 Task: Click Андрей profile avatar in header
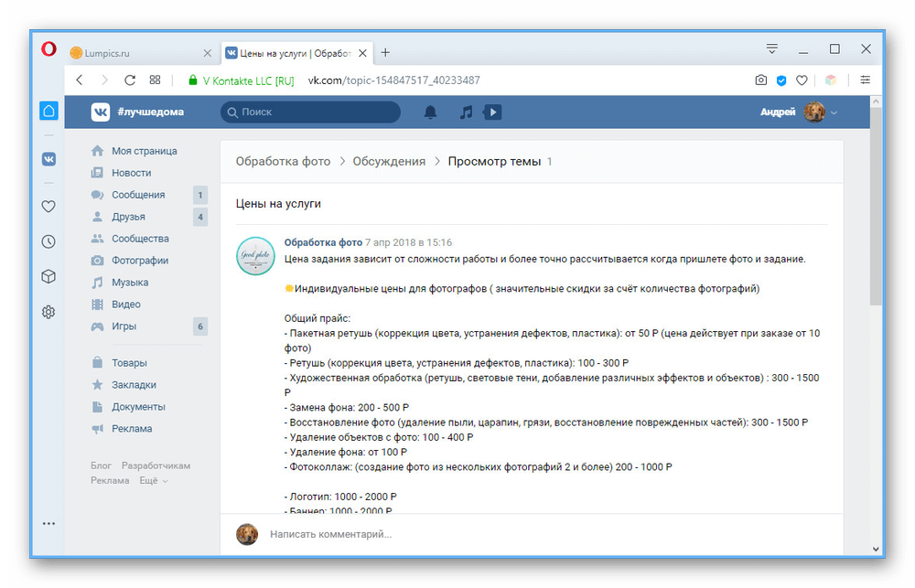tap(814, 112)
